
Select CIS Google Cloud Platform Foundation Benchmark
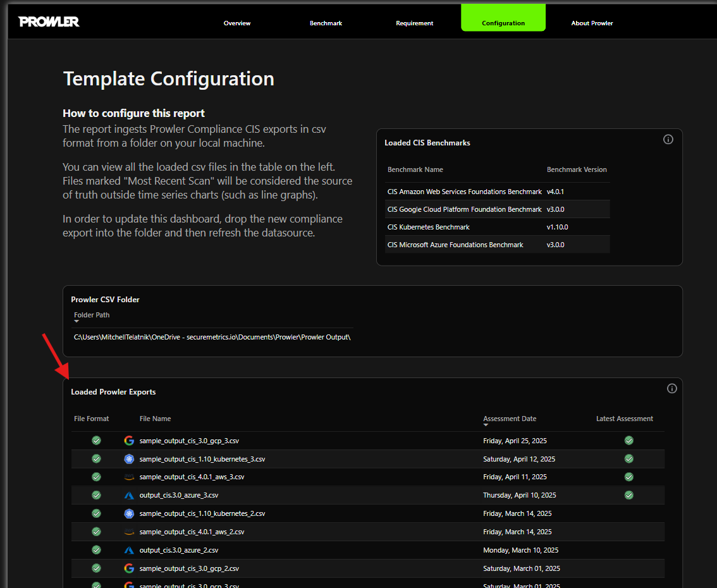point(498,209)
